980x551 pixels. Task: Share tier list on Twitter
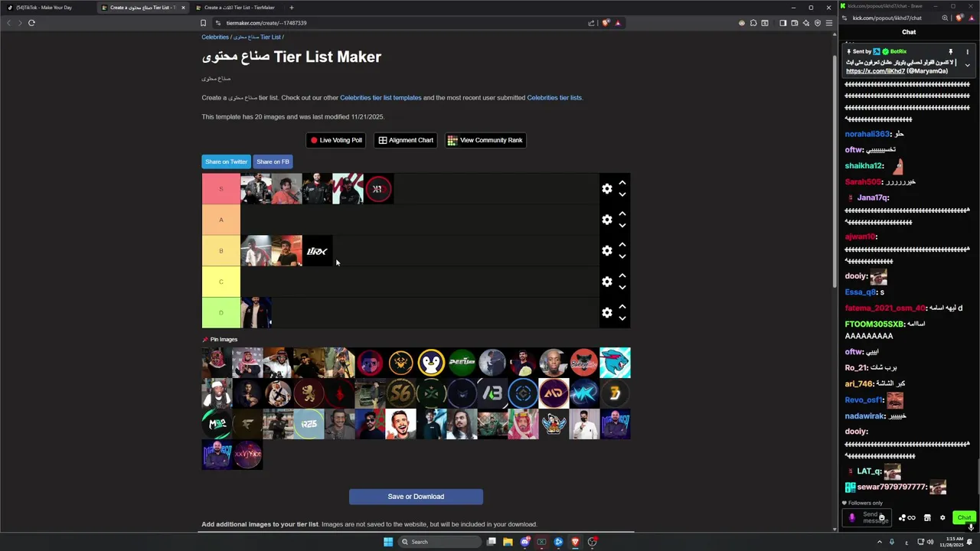pos(226,161)
